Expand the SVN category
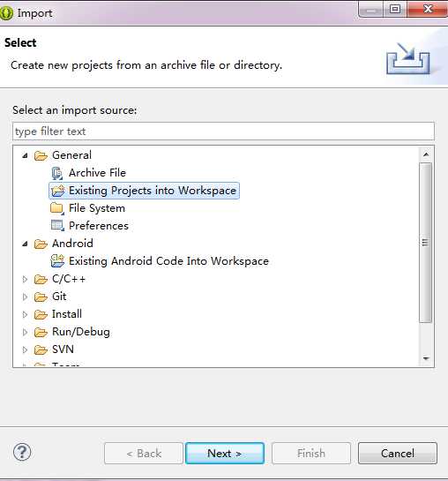448x481 pixels. click(25, 349)
